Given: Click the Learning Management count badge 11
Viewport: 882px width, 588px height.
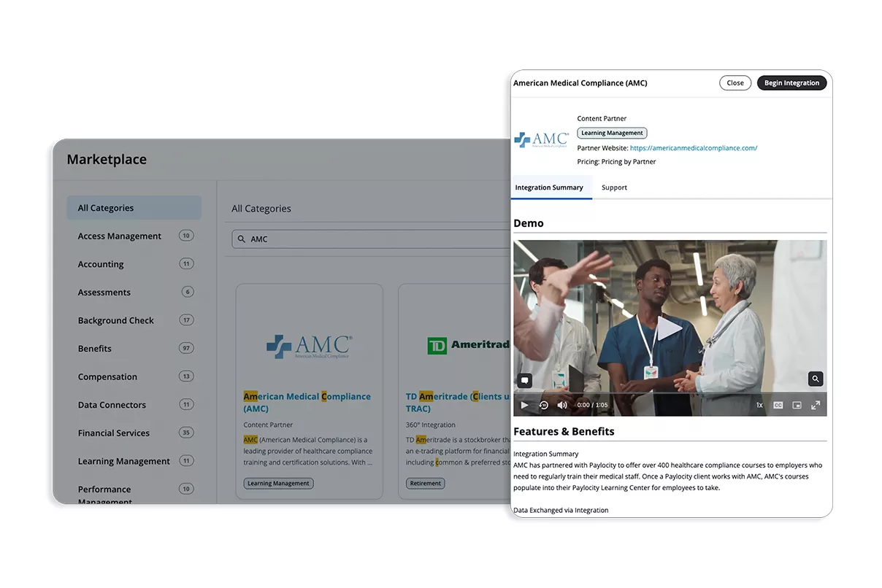Looking at the screenshot, I should (x=186, y=461).
